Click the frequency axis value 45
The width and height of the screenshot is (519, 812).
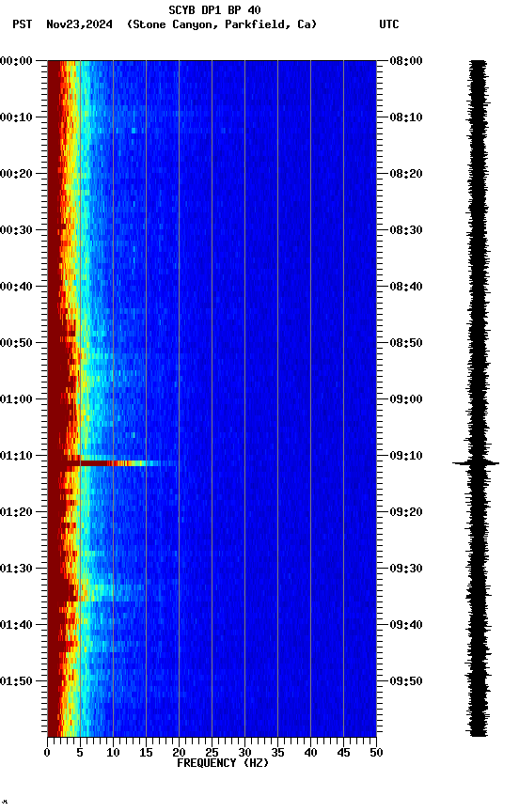pos(343,754)
